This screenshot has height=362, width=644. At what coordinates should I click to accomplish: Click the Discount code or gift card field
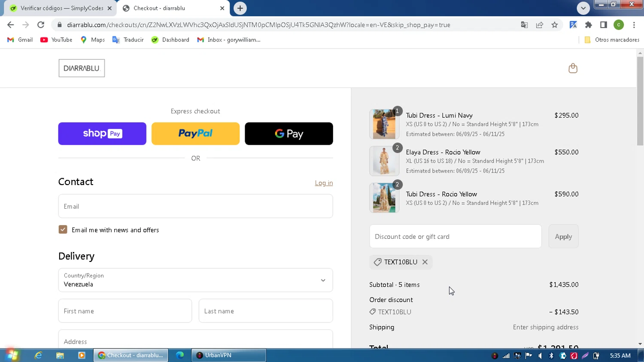coord(456,236)
